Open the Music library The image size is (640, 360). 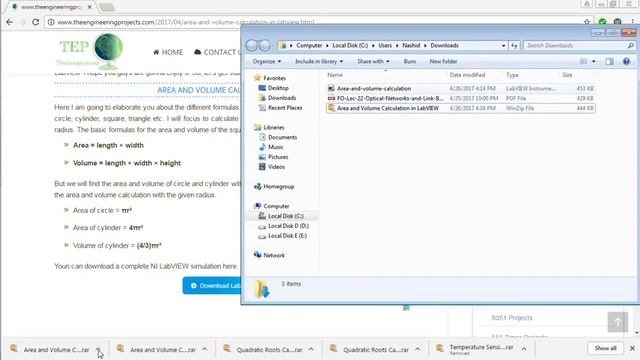[x=276, y=147]
